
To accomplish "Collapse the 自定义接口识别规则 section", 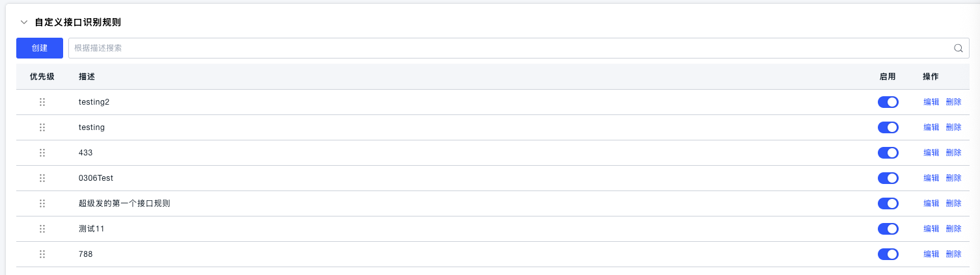I will pyautogui.click(x=24, y=22).
